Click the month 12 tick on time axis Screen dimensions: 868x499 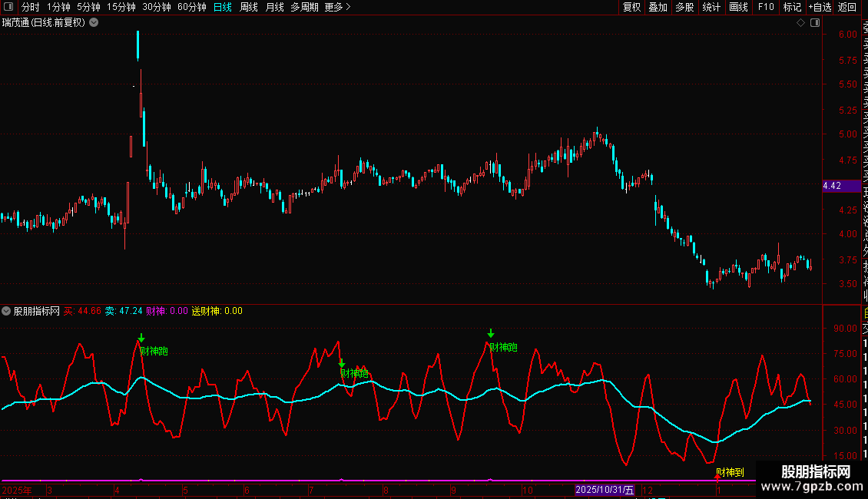647,490
